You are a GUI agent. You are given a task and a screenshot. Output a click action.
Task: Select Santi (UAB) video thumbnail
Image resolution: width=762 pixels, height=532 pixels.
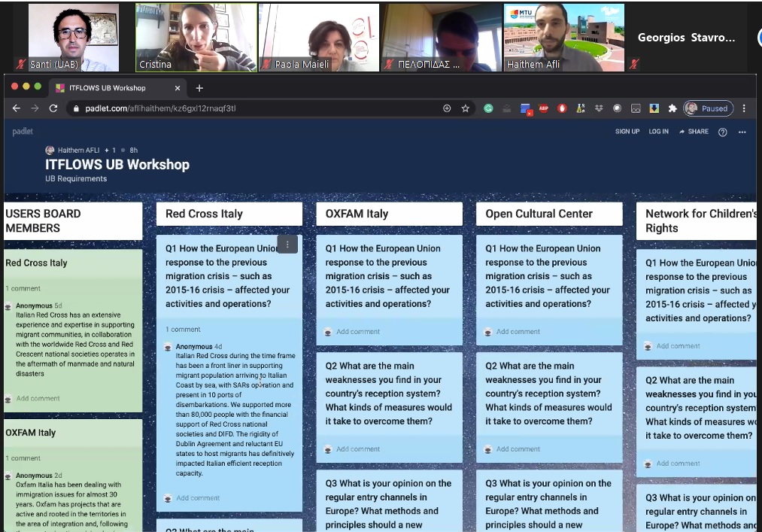(x=74, y=38)
